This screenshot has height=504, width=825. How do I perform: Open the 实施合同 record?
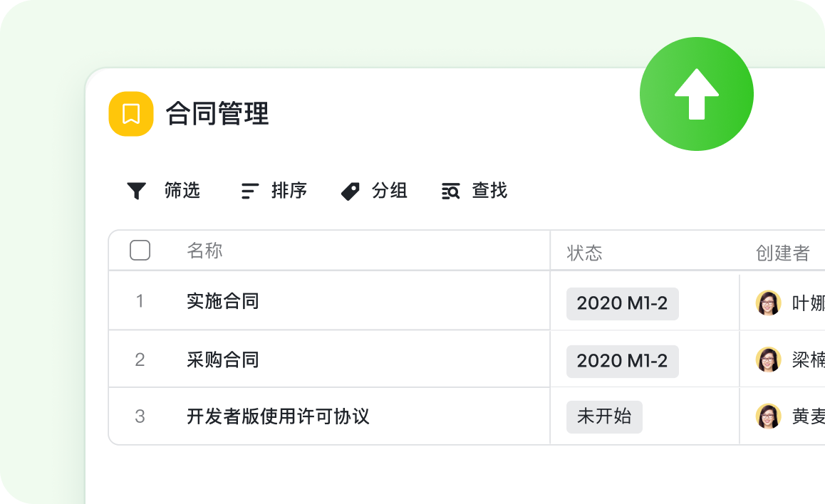click(x=222, y=301)
